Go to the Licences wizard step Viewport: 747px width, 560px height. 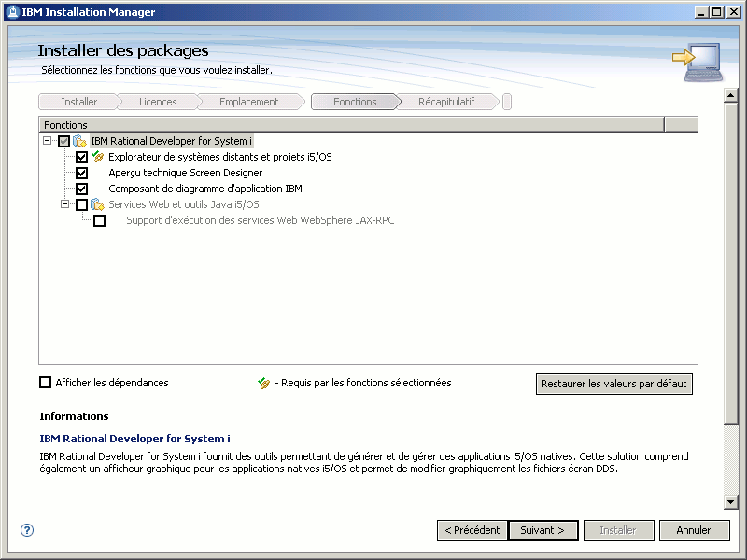pos(158,102)
